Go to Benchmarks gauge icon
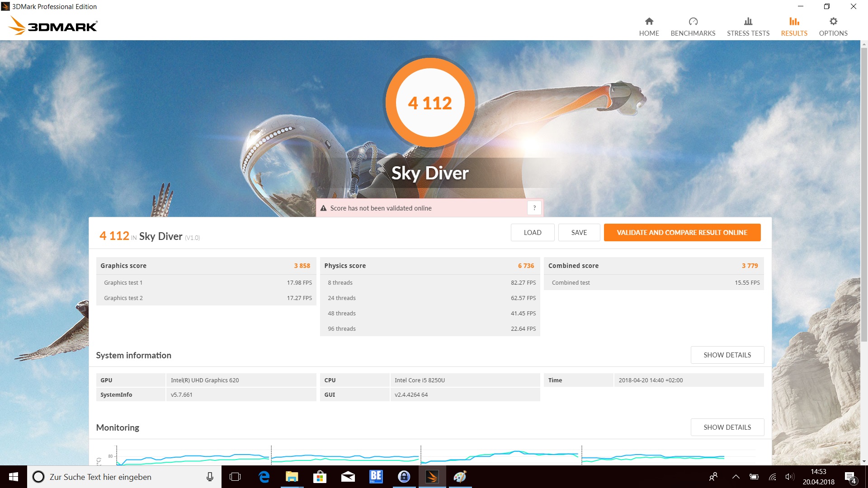This screenshot has height=488, width=868. (x=693, y=22)
